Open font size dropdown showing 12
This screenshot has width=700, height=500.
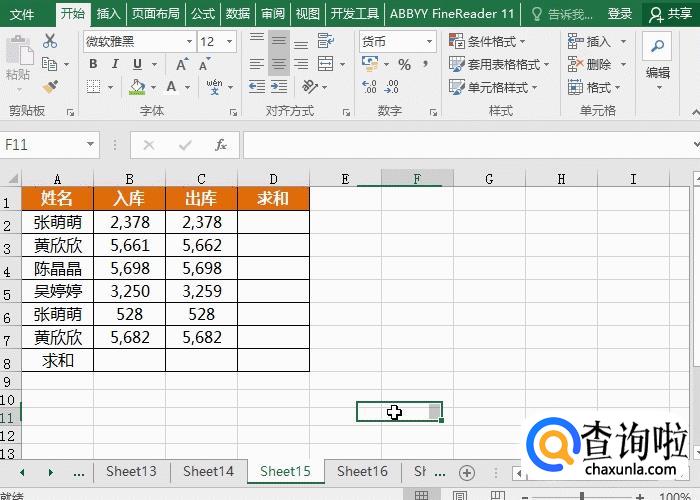(x=229, y=42)
